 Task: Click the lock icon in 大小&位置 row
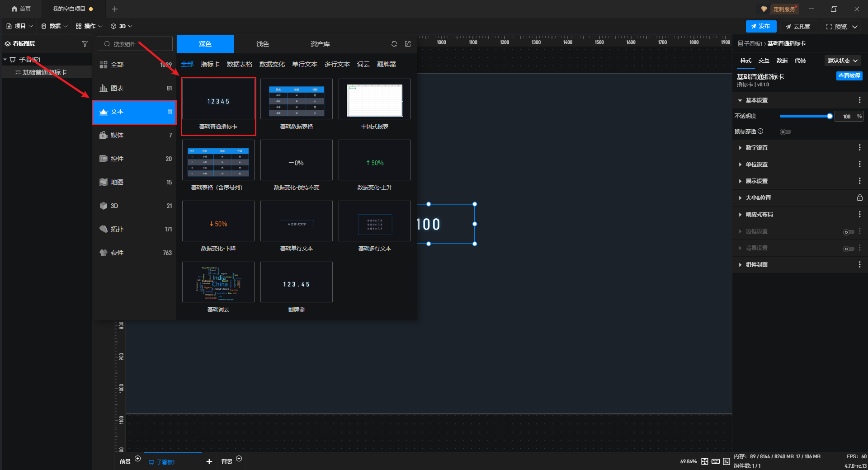859,198
